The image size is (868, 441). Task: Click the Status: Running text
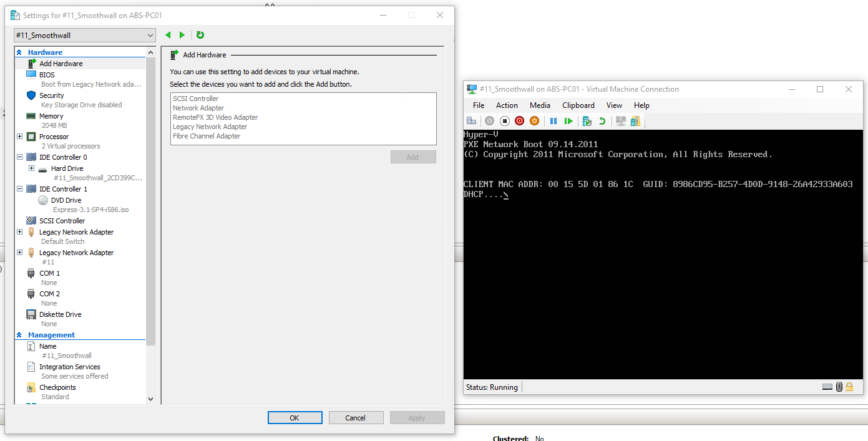coord(492,387)
